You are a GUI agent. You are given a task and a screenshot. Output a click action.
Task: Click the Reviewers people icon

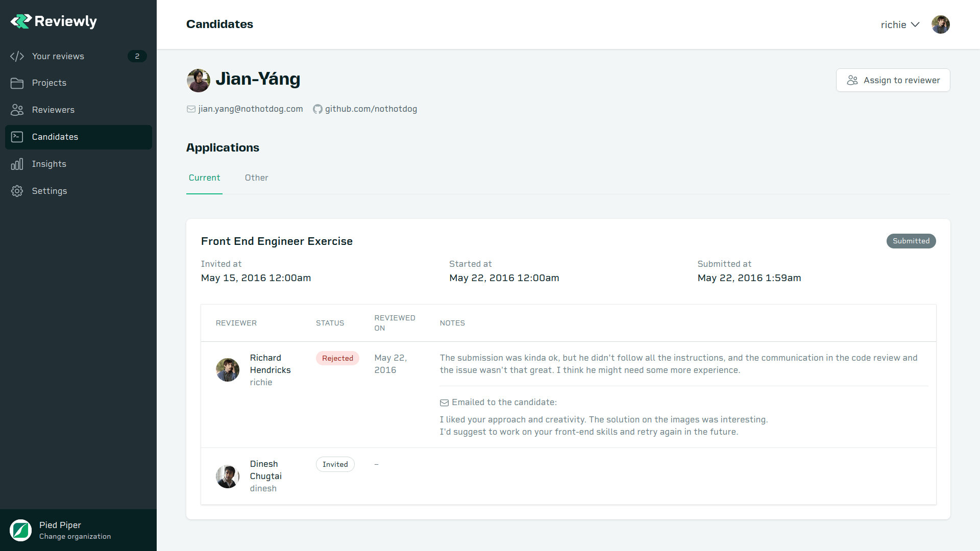click(x=17, y=110)
